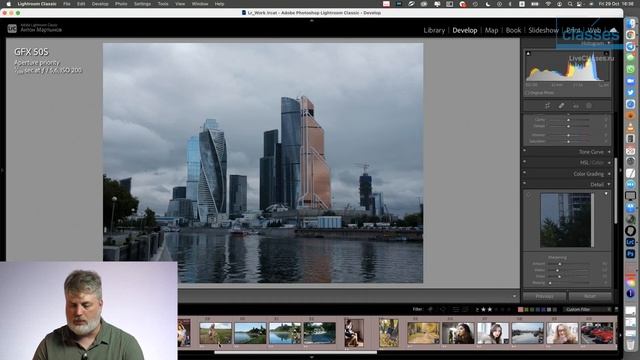Select the Masking tool icon
The height and width of the screenshot is (360, 640).
point(589,106)
